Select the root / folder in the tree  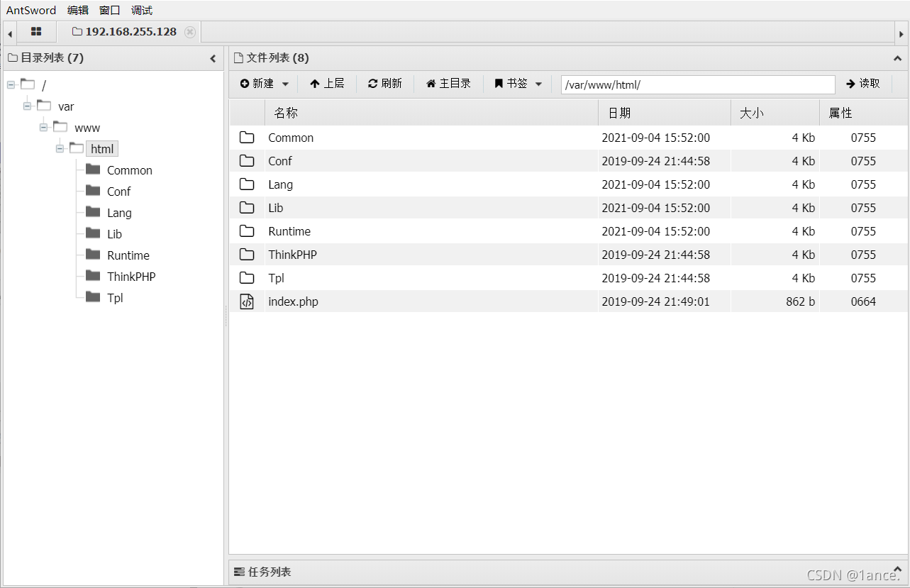click(x=44, y=86)
